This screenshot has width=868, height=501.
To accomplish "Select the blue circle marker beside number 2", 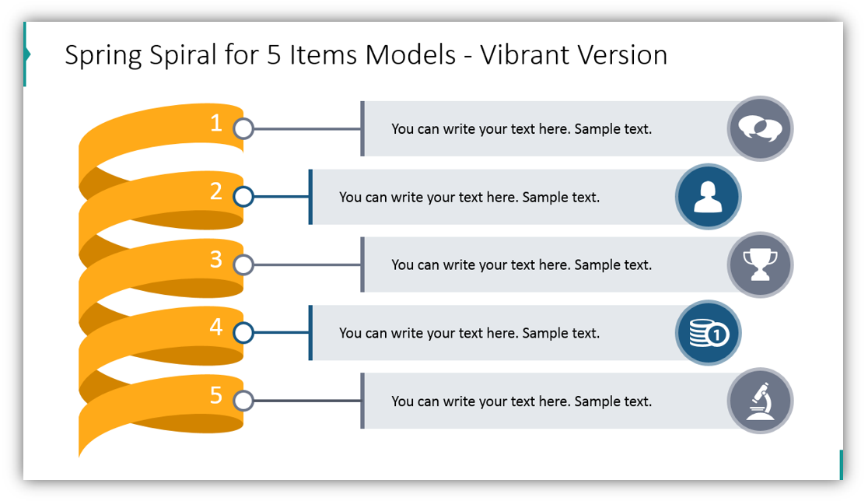I will tap(243, 197).
